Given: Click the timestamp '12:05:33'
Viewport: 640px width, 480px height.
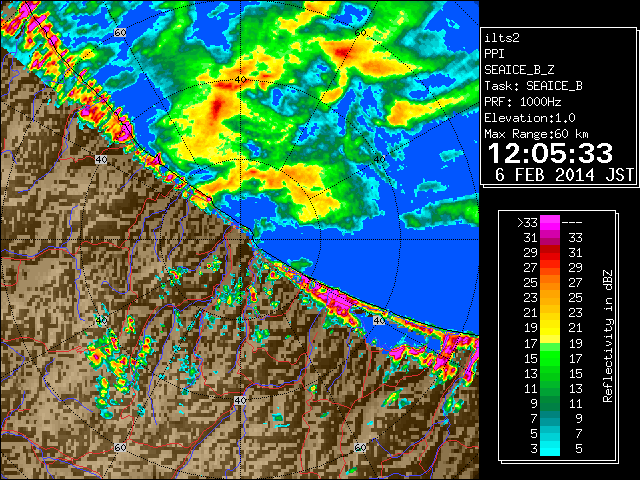Looking at the screenshot, I should (550, 153).
